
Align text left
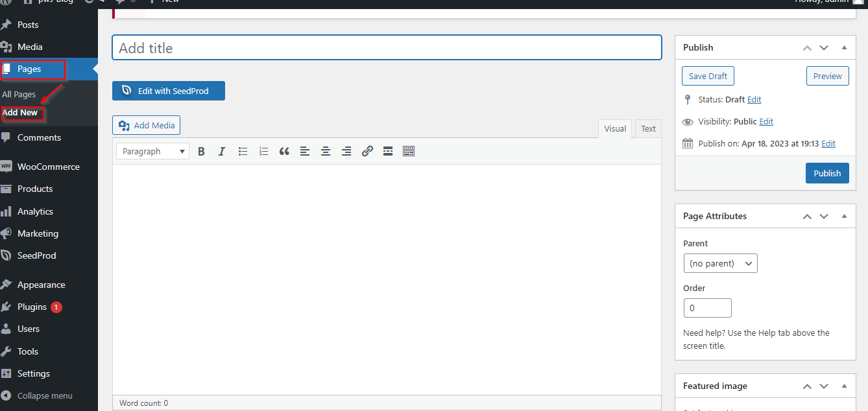point(305,151)
